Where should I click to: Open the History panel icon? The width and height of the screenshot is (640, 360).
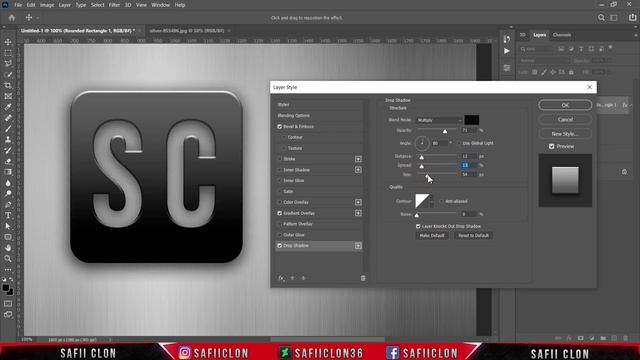507,39
